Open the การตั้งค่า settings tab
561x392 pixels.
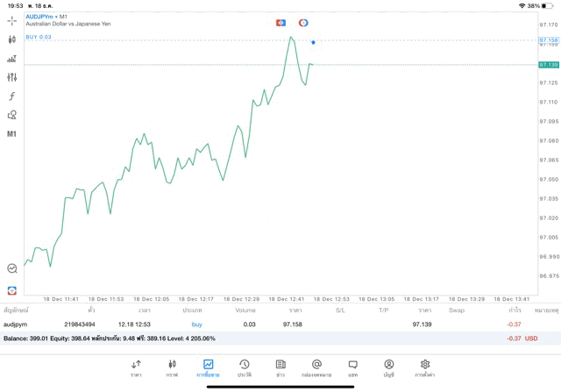(x=425, y=368)
